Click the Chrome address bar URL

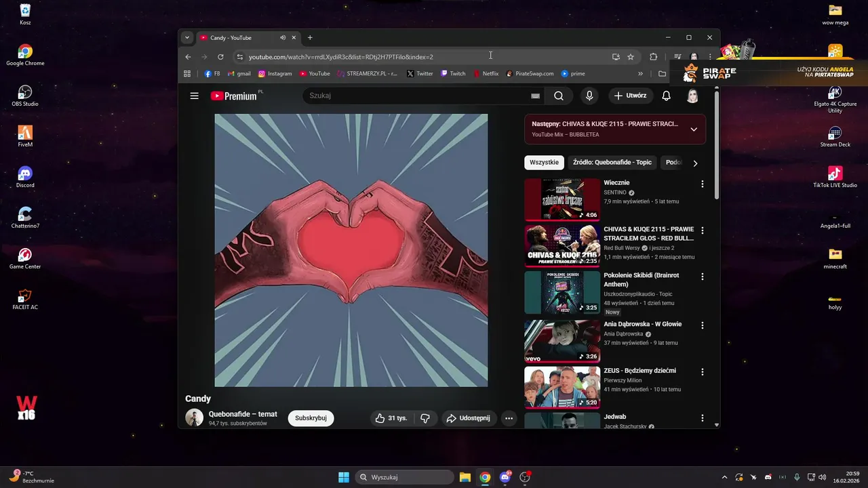(340, 57)
